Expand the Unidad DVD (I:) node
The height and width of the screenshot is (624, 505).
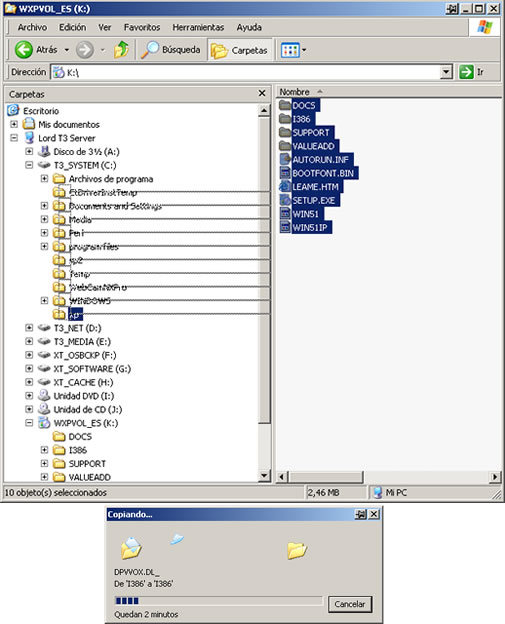pyautogui.click(x=29, y=396)
